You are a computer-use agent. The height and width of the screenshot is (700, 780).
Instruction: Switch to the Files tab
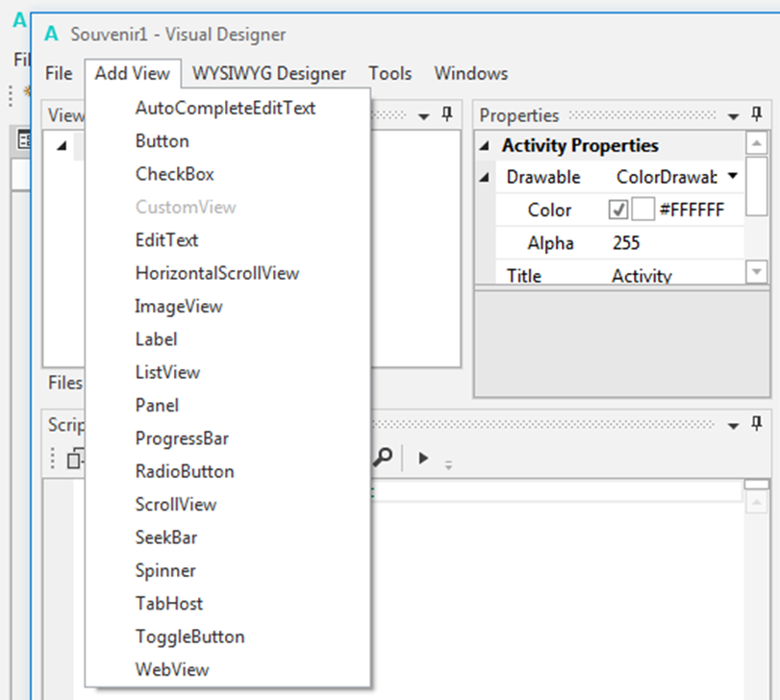pos(65,383)
